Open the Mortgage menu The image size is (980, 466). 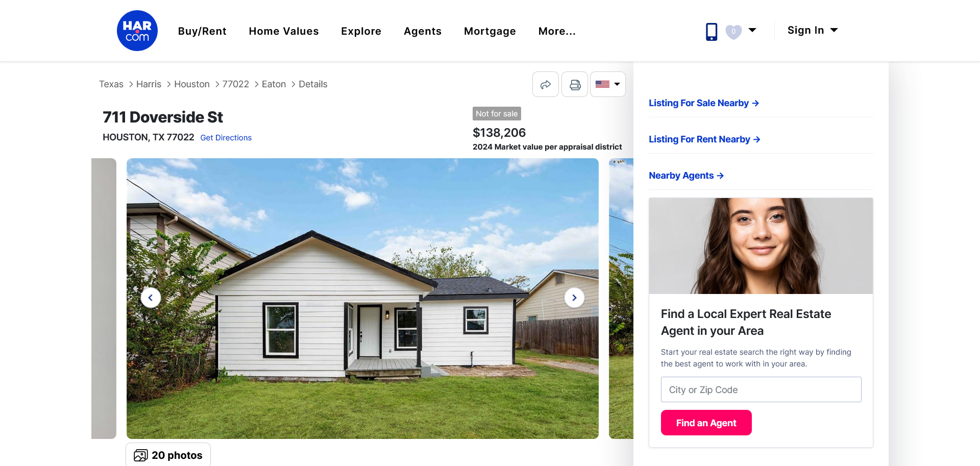[490, 31]
